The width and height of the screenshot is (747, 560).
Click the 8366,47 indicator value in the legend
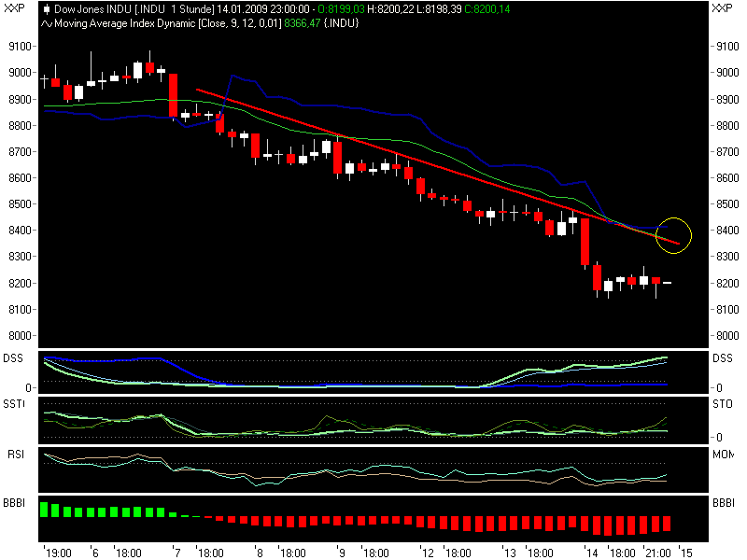(x=301, y=23)
